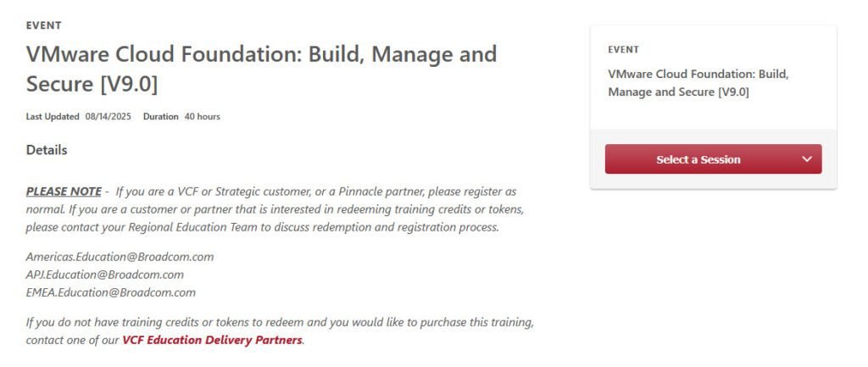Click the course title inside the sidebar card
Image resolution: width=868 pixels, height=367 pixels.
[698, 83]
